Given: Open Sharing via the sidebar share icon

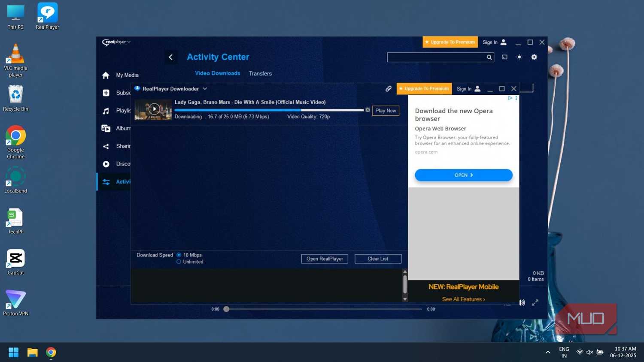Looking at the screenshot, I should 106,146.
